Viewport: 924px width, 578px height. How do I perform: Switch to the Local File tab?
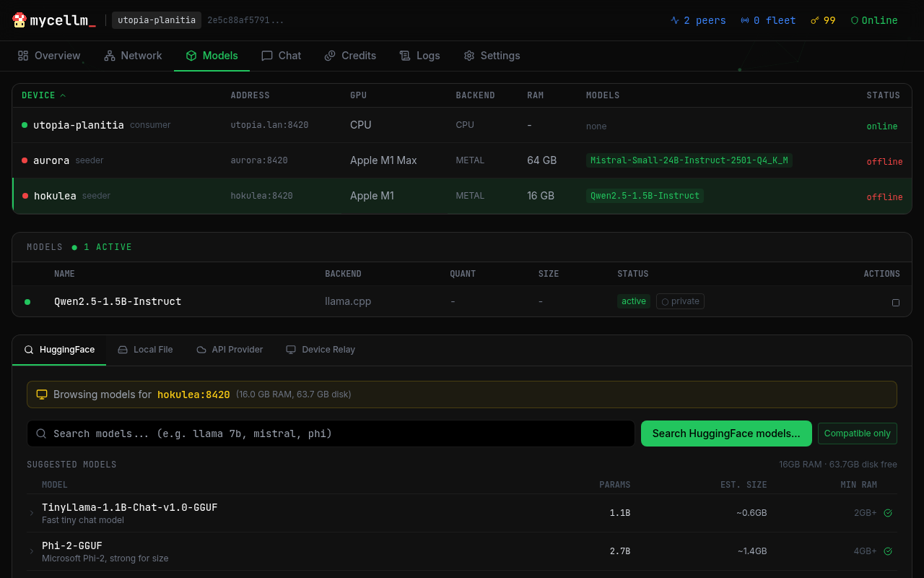pos(145,349)
